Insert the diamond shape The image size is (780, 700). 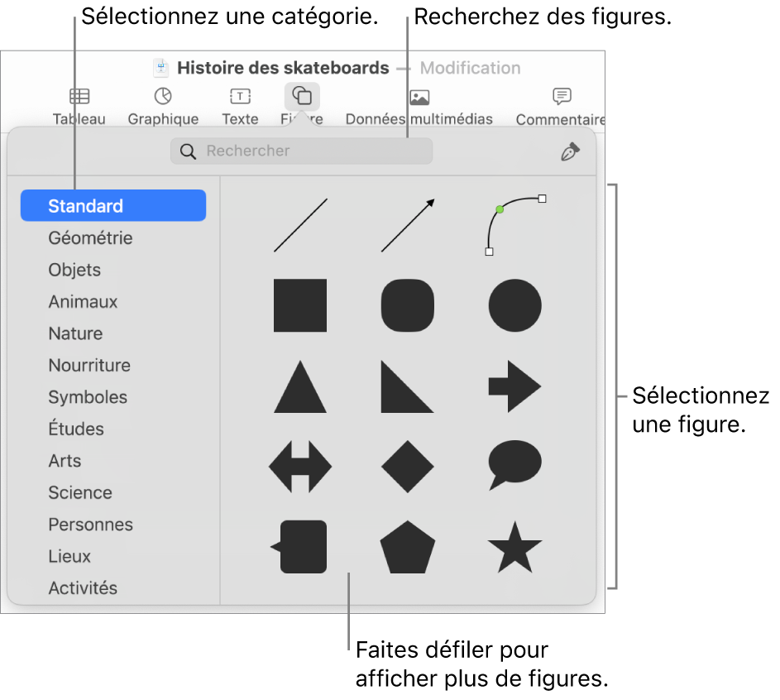point(408,467)
